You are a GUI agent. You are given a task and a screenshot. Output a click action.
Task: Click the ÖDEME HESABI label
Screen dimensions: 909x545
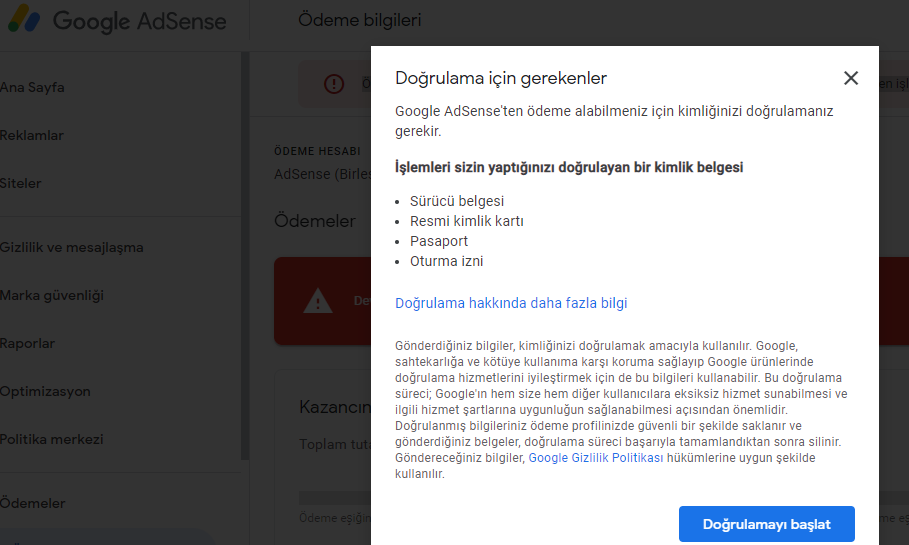[x=317, y=151]
